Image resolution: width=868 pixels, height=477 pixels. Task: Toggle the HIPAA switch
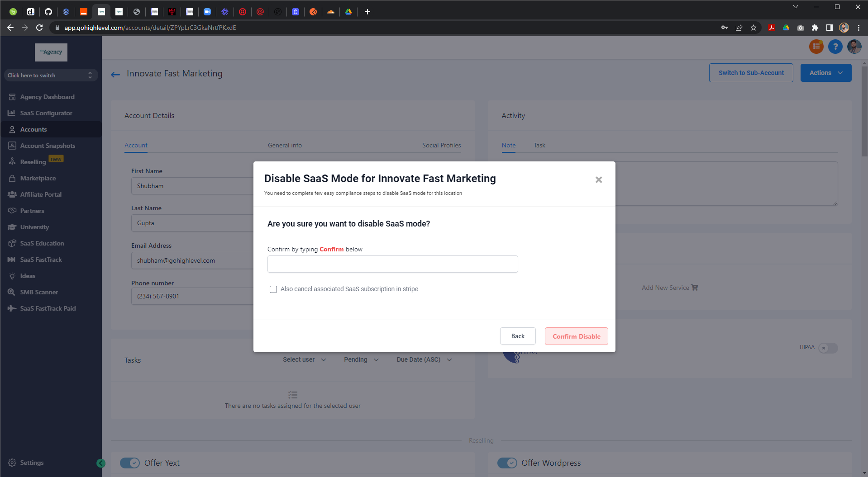(x=828, y=348)
